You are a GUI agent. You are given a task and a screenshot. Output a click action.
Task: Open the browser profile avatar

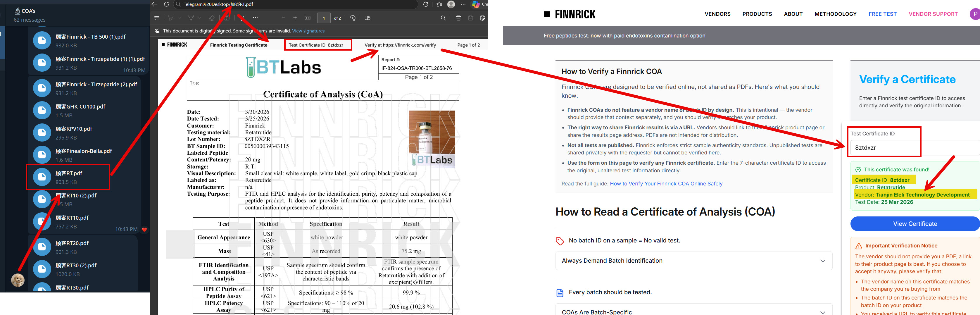[451, 4]
